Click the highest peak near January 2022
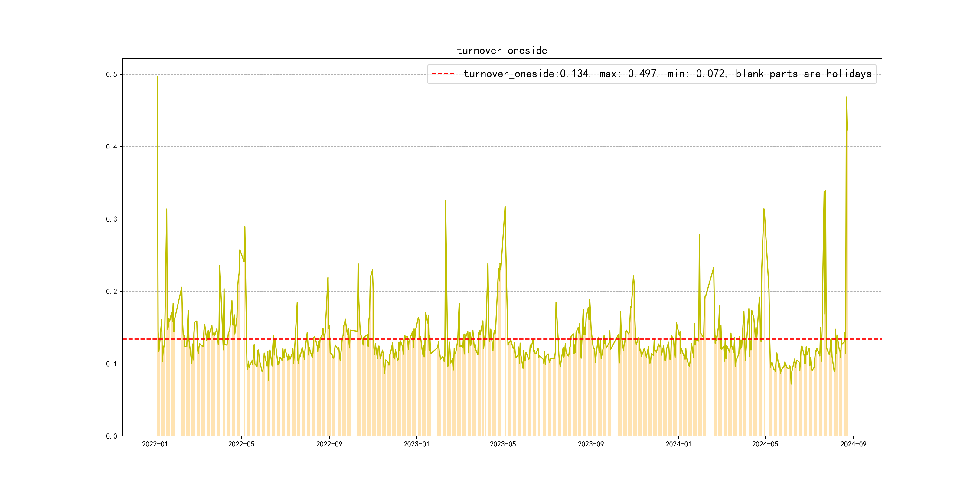Viewport: 980px width, 490px height. click(157, 77)
